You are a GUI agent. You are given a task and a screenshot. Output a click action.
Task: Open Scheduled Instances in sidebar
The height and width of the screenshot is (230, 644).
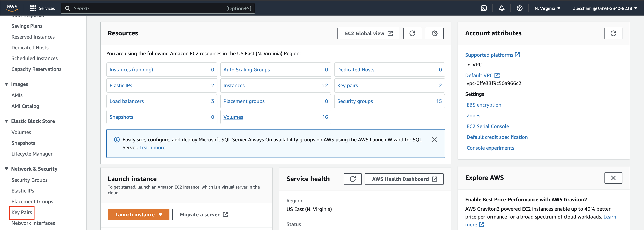click(34, 58)
